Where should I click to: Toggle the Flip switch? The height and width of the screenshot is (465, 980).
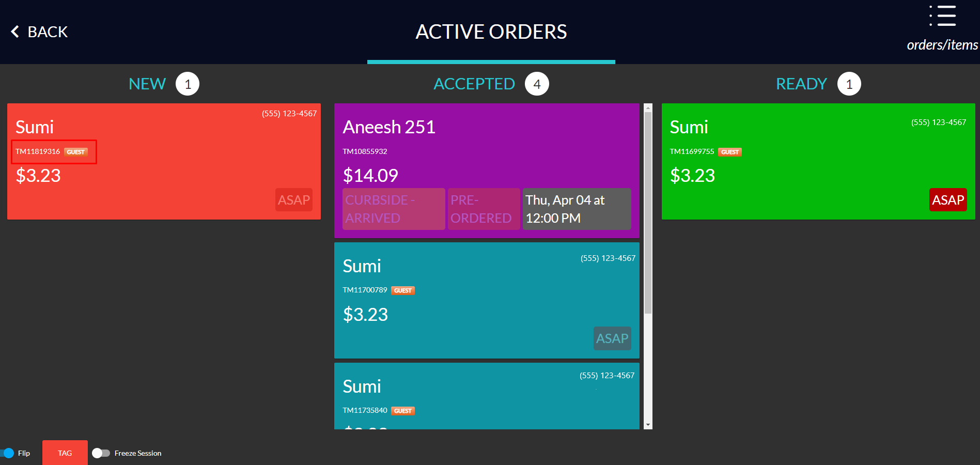point(7,453)
